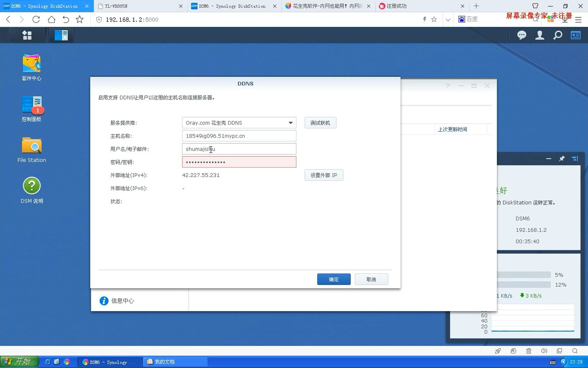The height and width of the screenshot is (368, 588).
Task: Toggle the DSM widgets panel icon
Action: tap(576, 35)
